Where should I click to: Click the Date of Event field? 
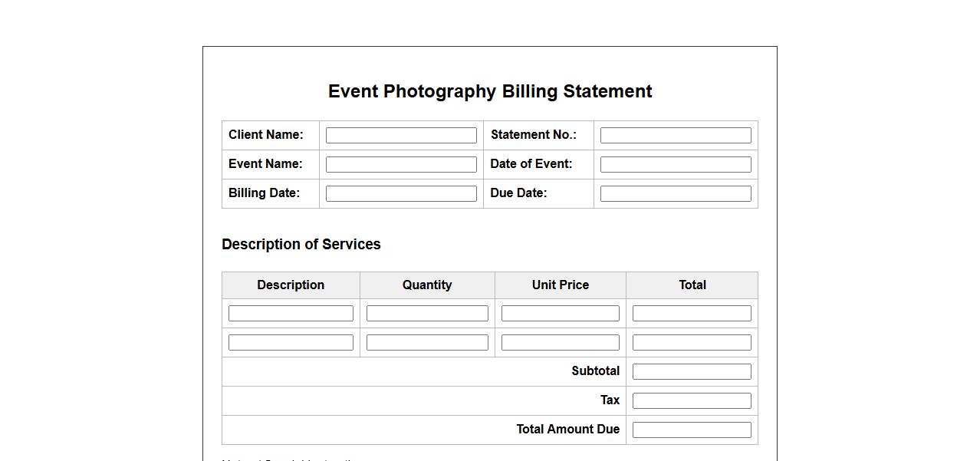click(675, 164)
